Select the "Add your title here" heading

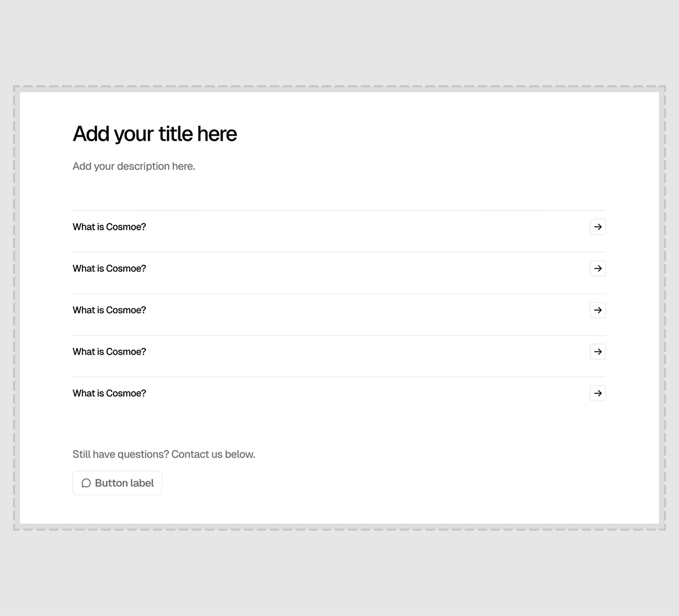click(x=155, y=134)
